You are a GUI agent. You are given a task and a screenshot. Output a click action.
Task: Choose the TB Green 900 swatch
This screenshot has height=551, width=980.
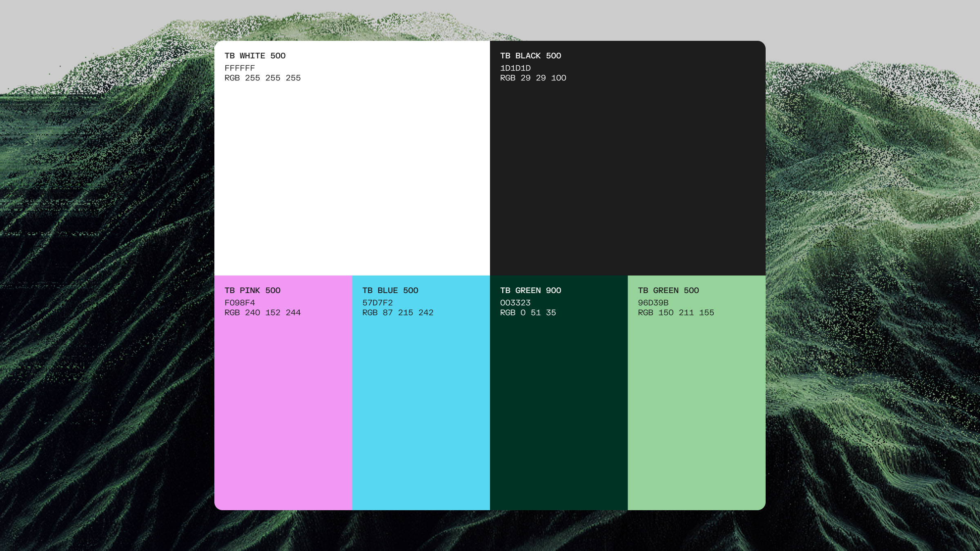point(559,393)
